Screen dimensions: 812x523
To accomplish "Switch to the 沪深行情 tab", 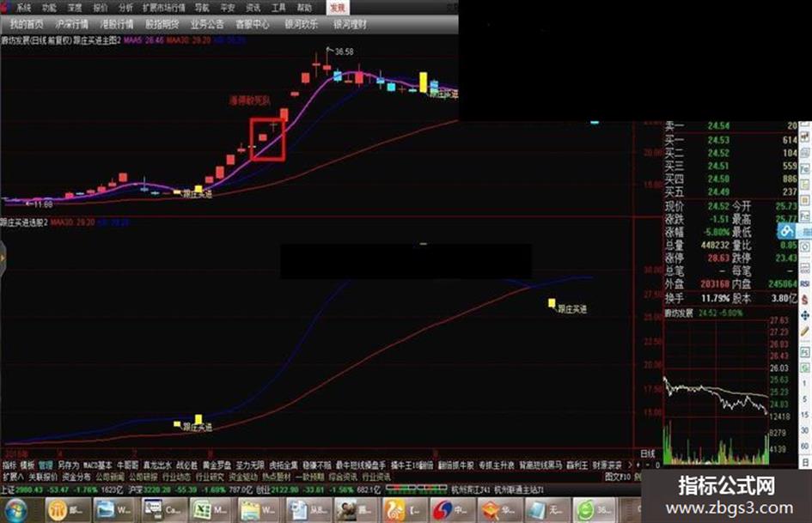I will 72,24.
